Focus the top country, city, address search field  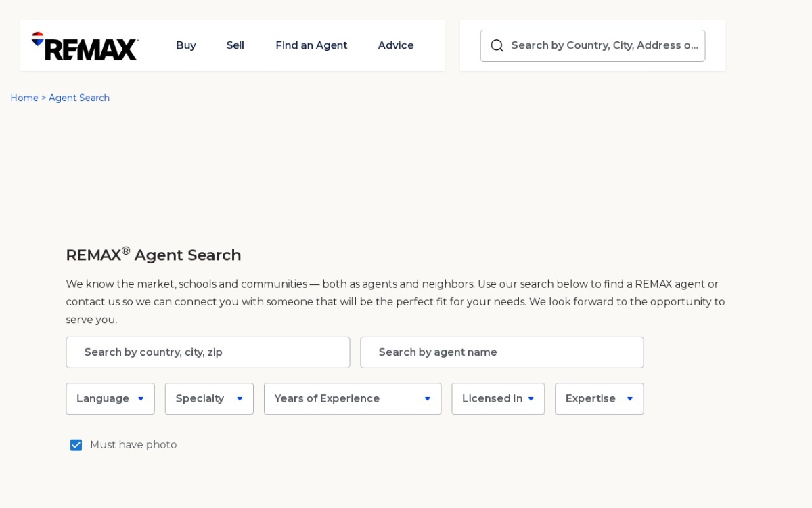click(593, 45)
